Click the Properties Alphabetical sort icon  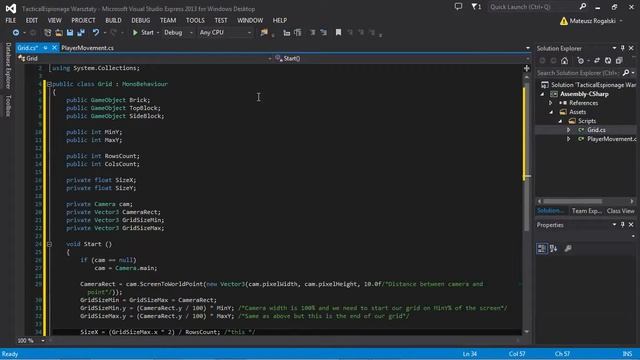(x=553, y=248)
